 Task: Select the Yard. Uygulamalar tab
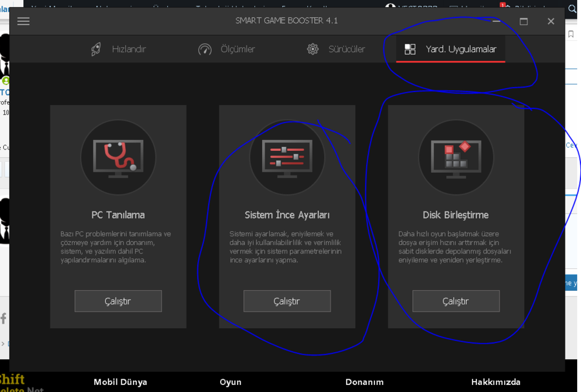(451, 49)
